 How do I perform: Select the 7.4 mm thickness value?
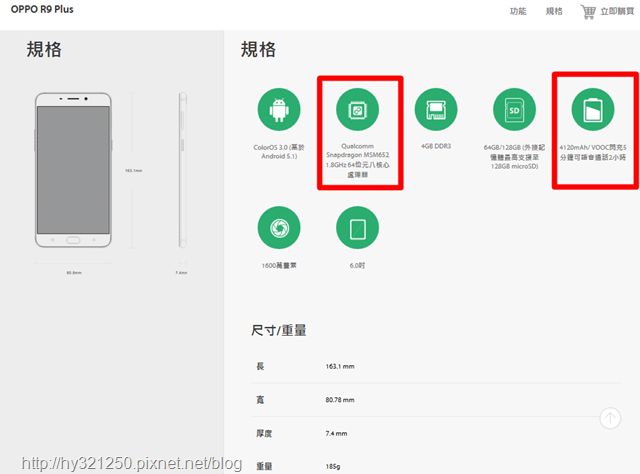coord(336,434)
